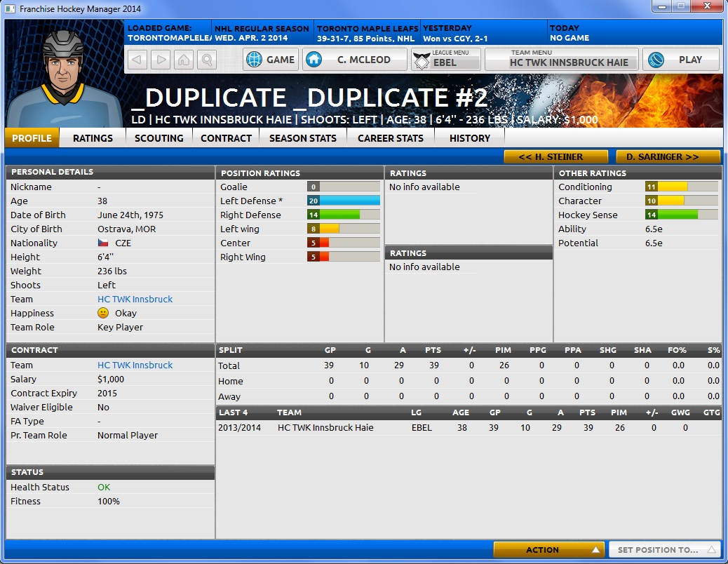Click the Czech flag nationality icon
The width and height of the screenshot is (728, 564).
(103, 243)
